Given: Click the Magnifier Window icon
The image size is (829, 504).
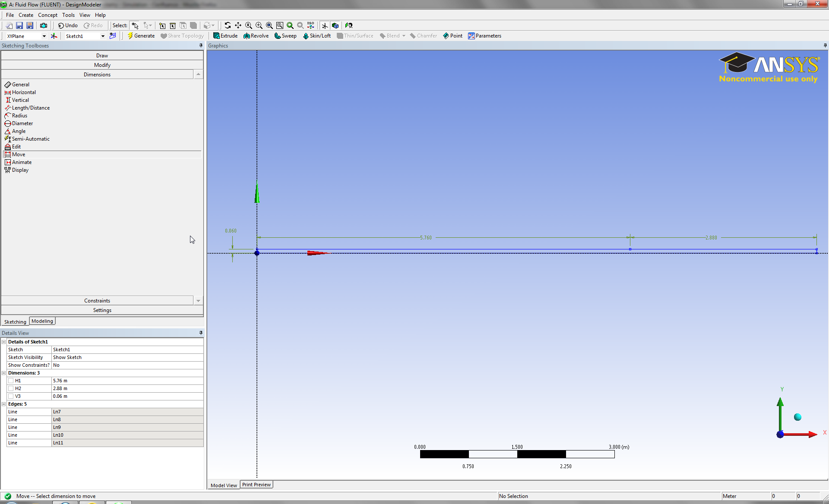Looking at the screenshot, I should point(280,25).
